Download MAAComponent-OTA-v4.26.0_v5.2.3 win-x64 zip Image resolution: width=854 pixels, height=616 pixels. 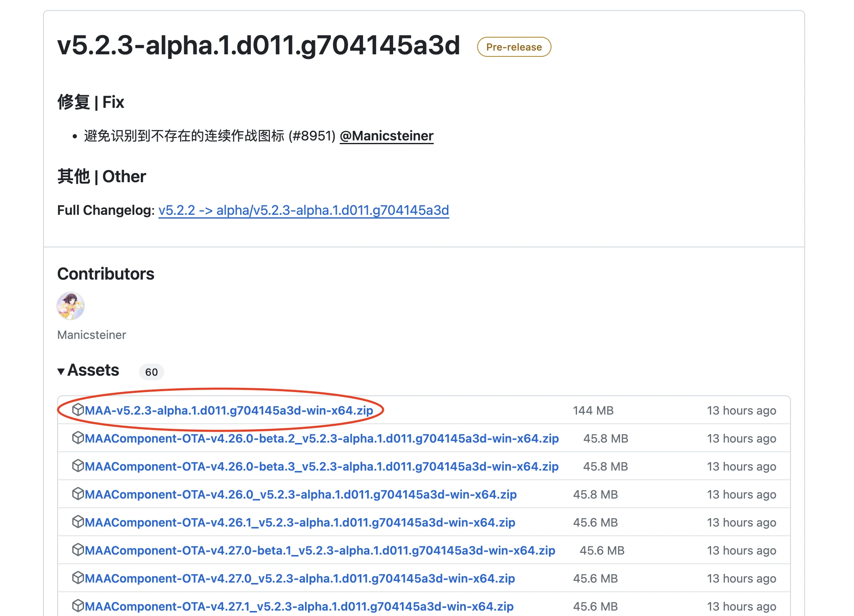click(301, 494)
